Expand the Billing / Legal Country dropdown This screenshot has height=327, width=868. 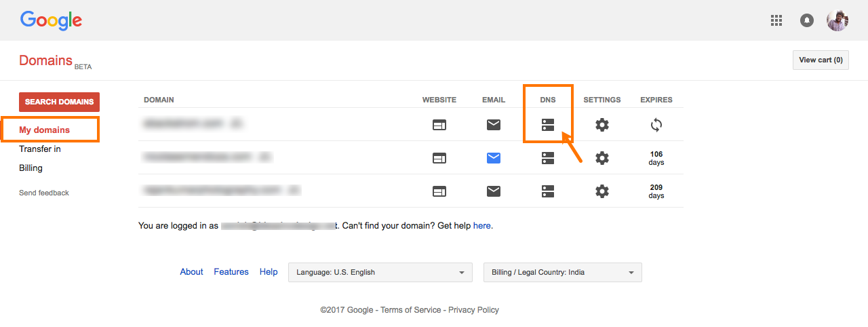coord(562,272)
